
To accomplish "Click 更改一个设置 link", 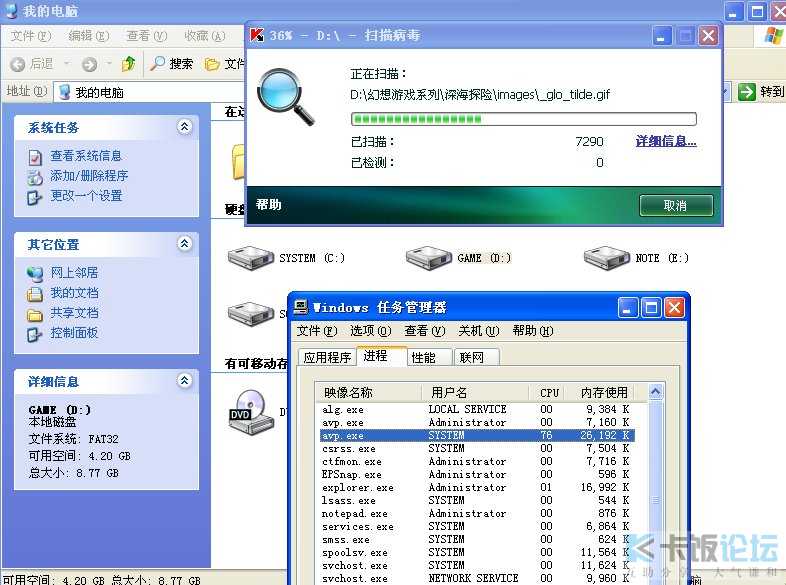I will click(x=86, y=196).
